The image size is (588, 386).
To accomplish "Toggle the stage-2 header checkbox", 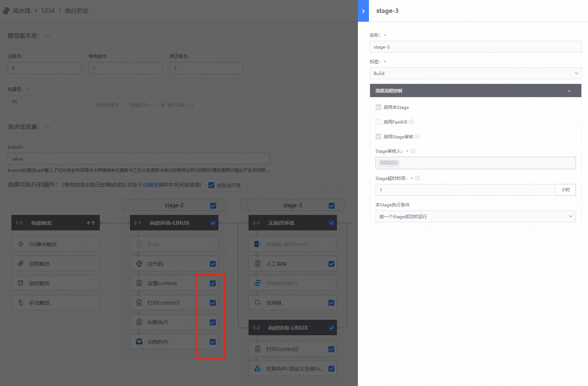I will (213, 206).
